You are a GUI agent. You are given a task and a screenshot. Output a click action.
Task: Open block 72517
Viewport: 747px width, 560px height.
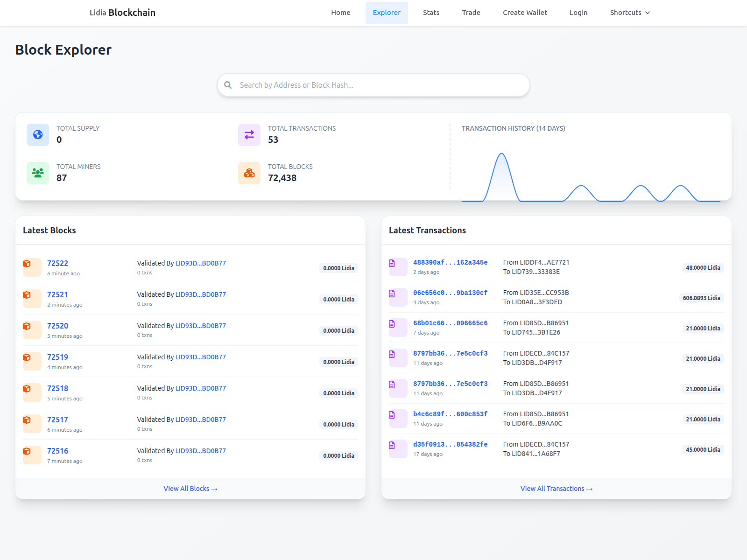tap(57, 420)
